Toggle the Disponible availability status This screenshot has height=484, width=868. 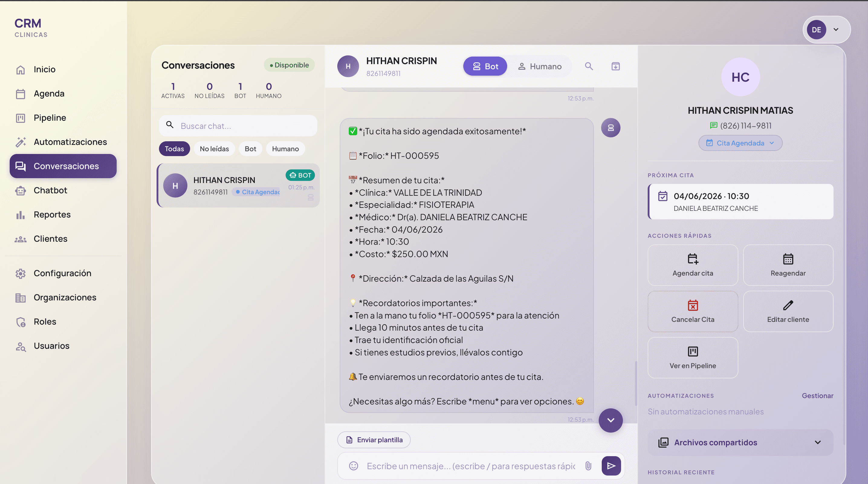coord(289,65)
